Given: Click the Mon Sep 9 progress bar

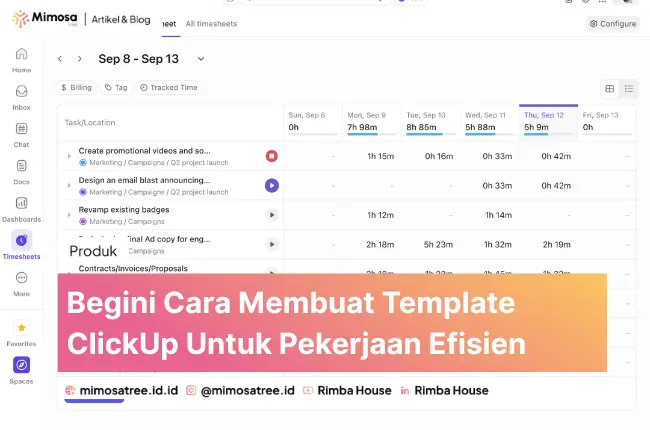Looking at the screenshot, I should (x=372, y=134).
